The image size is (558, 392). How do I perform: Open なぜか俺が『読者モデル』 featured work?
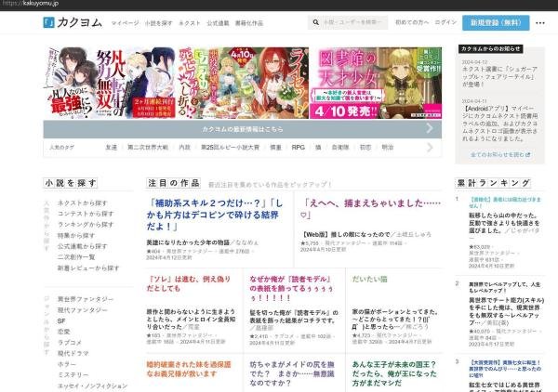point(291,288)
